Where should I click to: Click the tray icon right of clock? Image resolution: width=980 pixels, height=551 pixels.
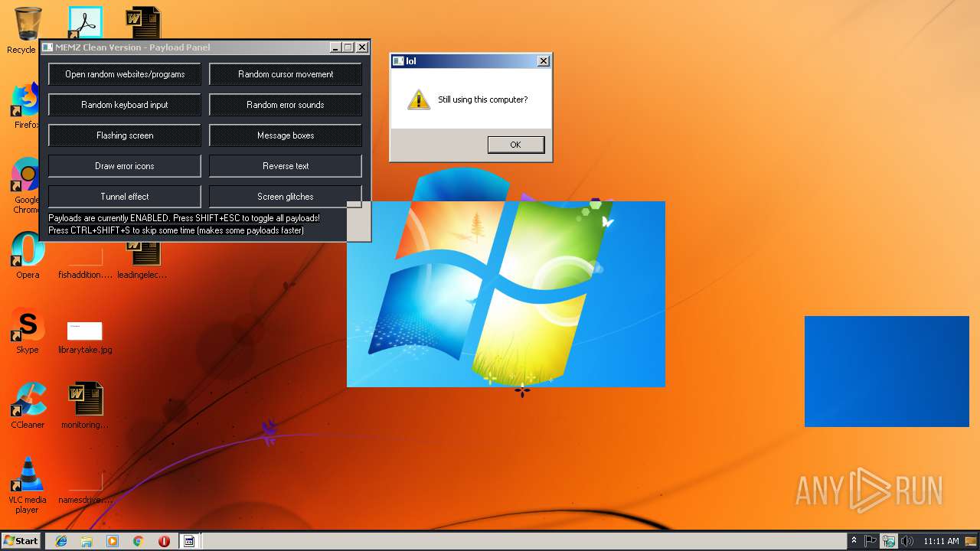click(x=971, y=541)
